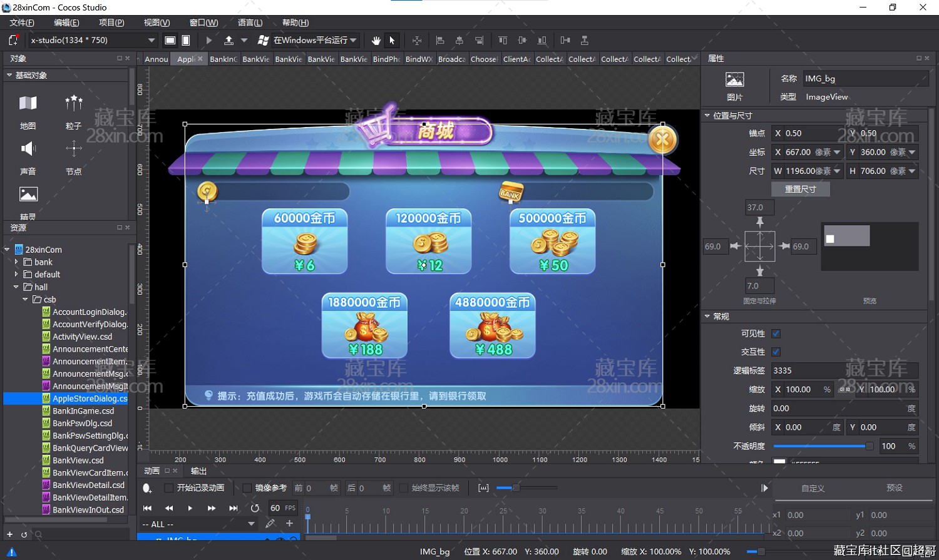Switch to the 输出 tab
This screenshot has height=560, width=939.
198,471
